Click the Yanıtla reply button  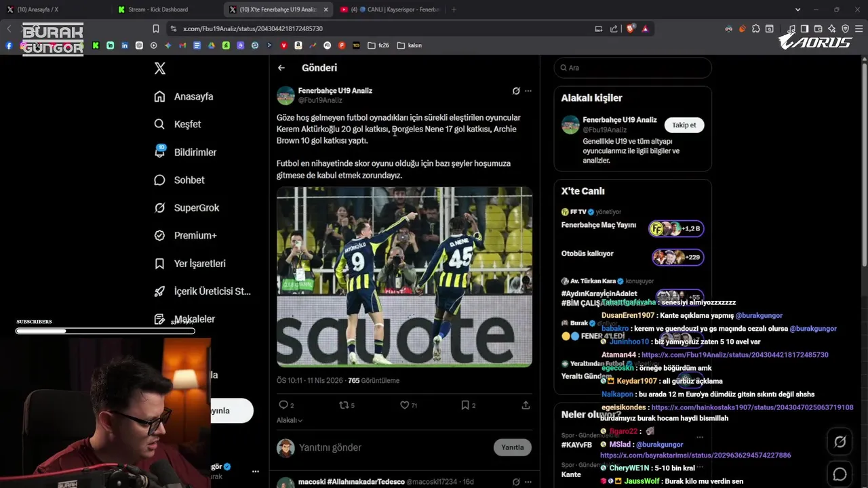point(513,447)
